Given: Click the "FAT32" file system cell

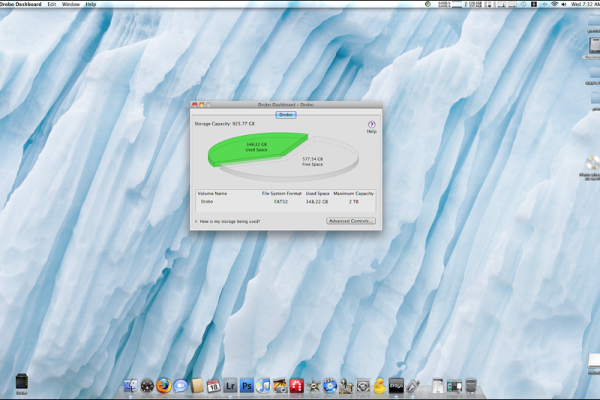Looking at the screenshot, I should click(281, 201).
